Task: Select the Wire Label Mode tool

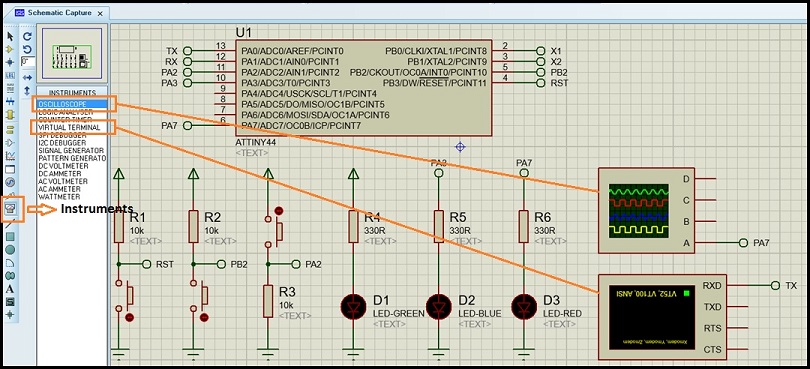Action: [x=10, y=76]
